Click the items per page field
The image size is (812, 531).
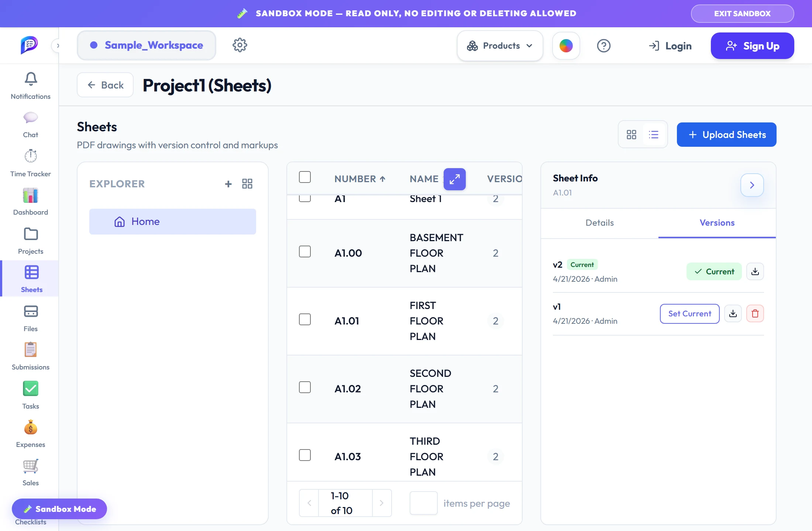coord(424,503)
